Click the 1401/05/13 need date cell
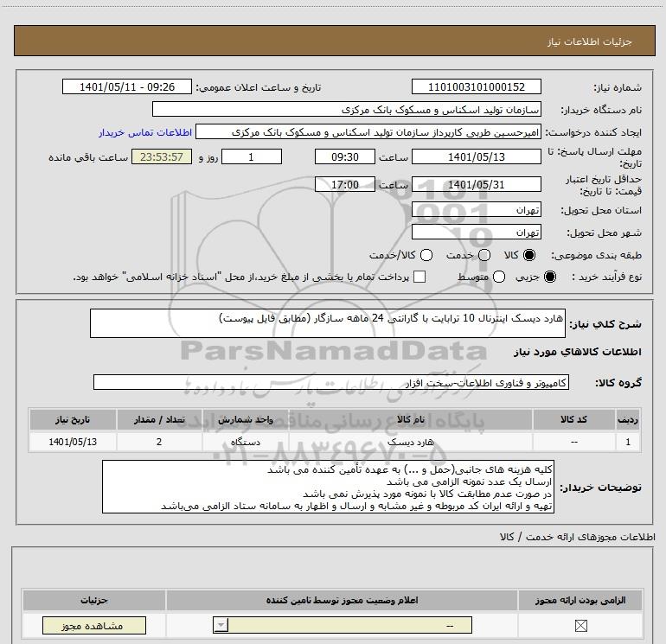This screenshot has height=644, width=666. click(73, 442)
